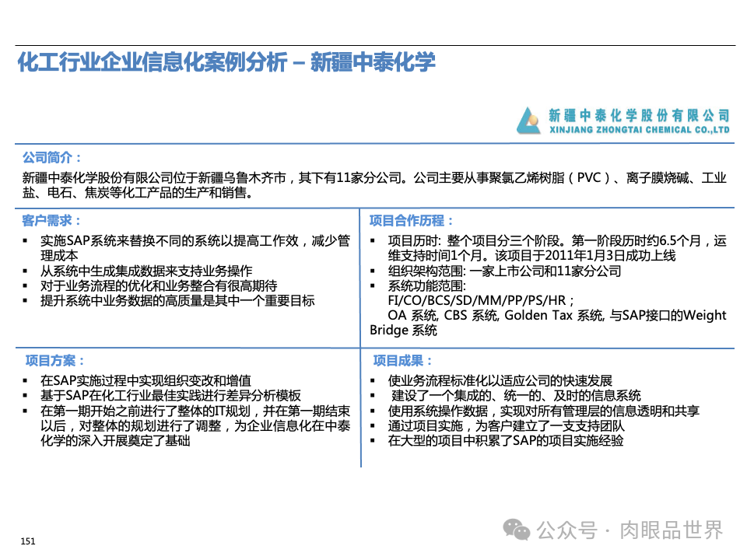Screen dimensions: 747x560
Task: Click the bullet 组织架构范围: 一家上市公司和11家分公司
Action: [504, 271]
